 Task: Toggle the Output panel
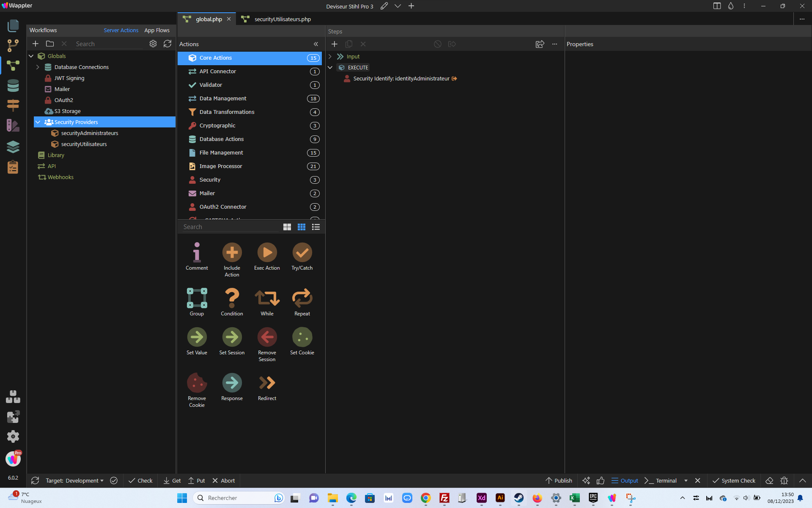click(x=625, y=480)
